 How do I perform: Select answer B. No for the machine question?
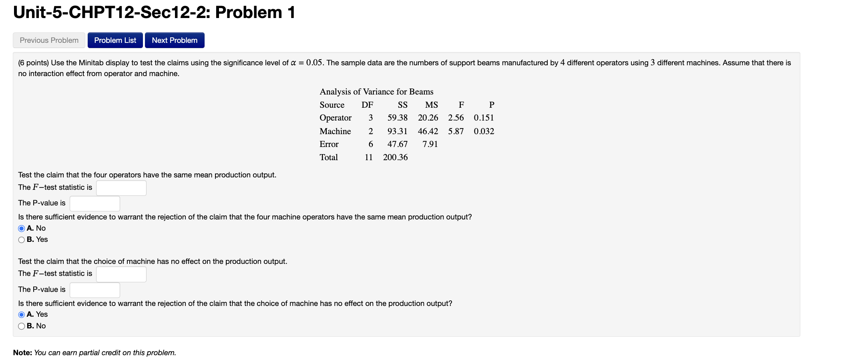(21, 326)
